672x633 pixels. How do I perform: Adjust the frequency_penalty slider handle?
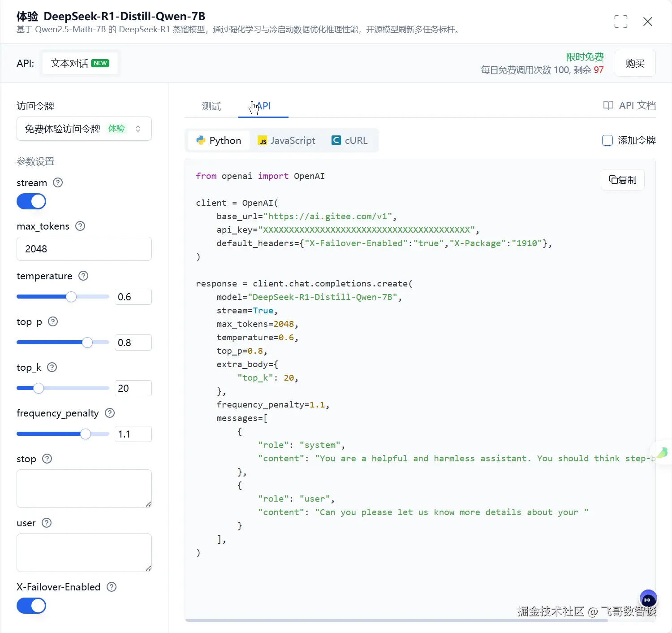pos(86,434)
